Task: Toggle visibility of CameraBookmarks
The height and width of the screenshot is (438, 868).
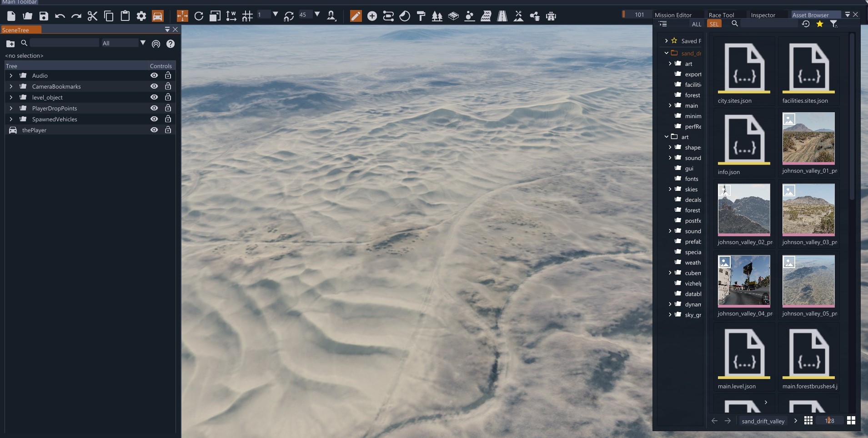Action: tap(155, 86)
